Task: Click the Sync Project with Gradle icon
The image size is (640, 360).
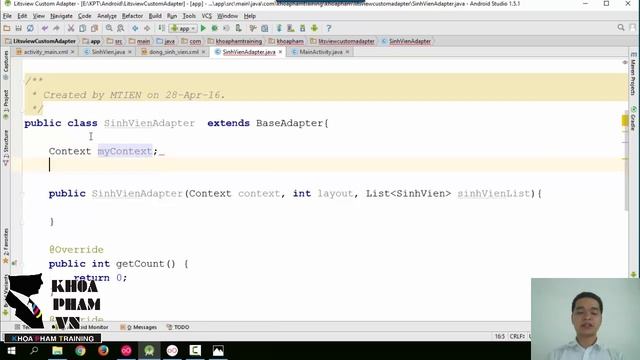Action: tap(279, 28)
